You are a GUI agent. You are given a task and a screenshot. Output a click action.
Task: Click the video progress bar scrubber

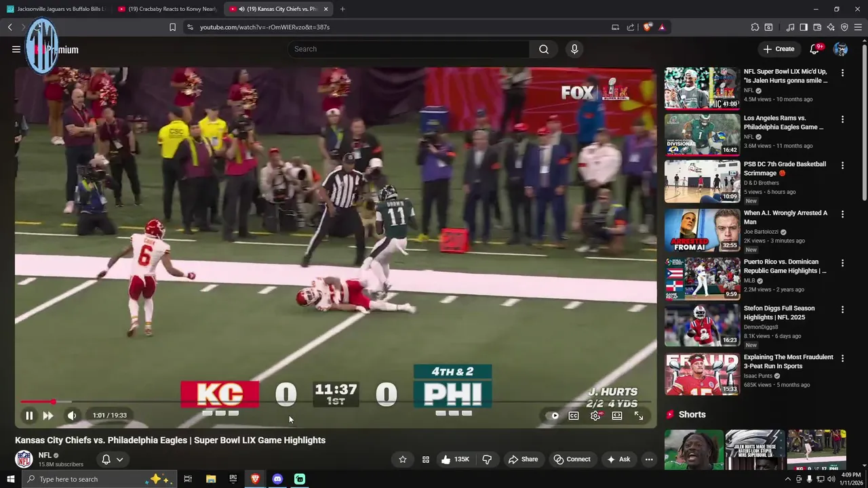tap(54, 402)
